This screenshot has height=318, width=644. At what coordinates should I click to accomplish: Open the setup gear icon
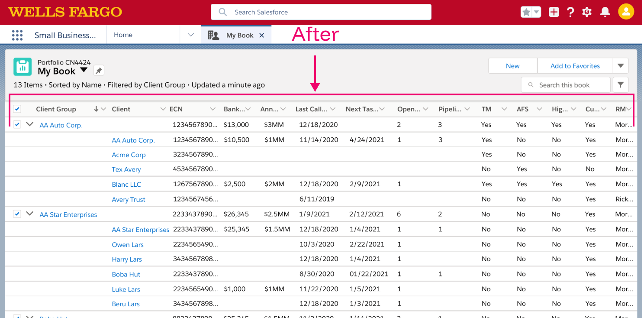tap(587, 12)
